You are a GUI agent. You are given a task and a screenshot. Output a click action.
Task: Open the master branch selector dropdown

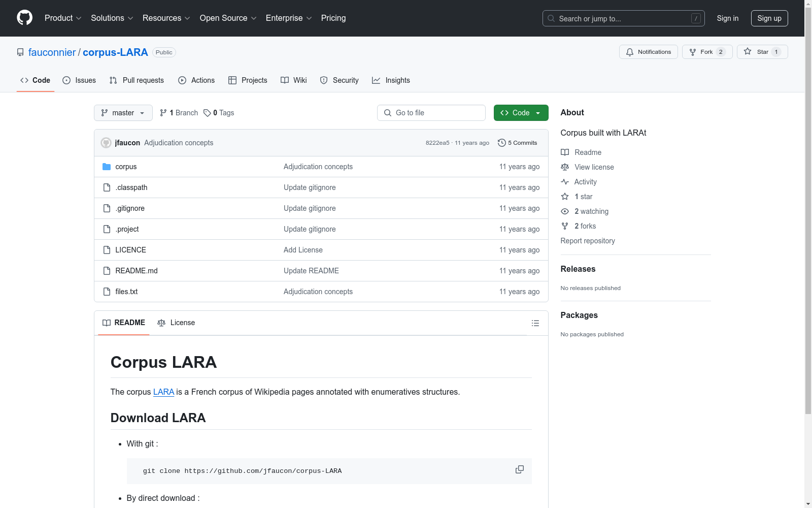click(123, 113)
